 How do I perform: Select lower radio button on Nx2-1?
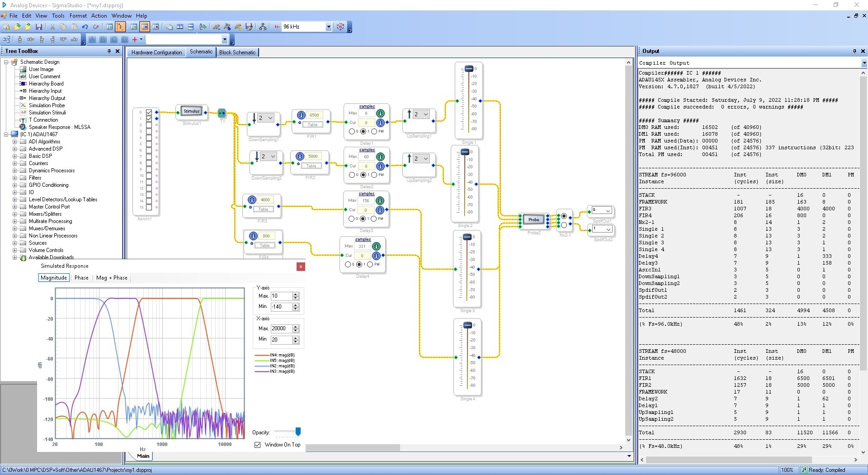pos(564,224)
